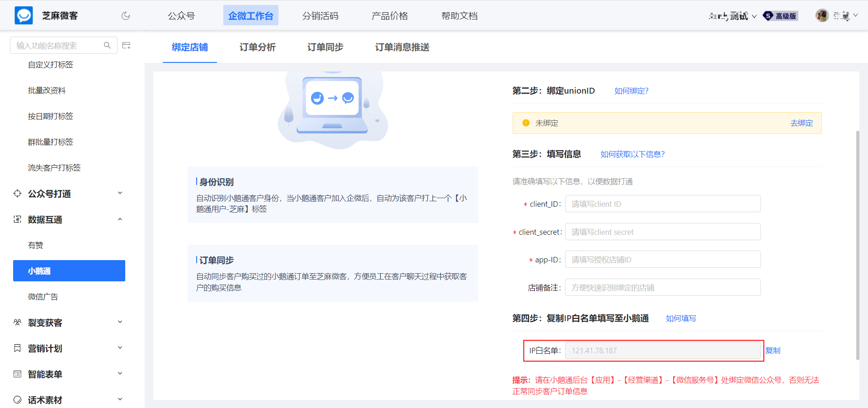Click the 智能表单 sidebar icon

click(x=18, y=374)
